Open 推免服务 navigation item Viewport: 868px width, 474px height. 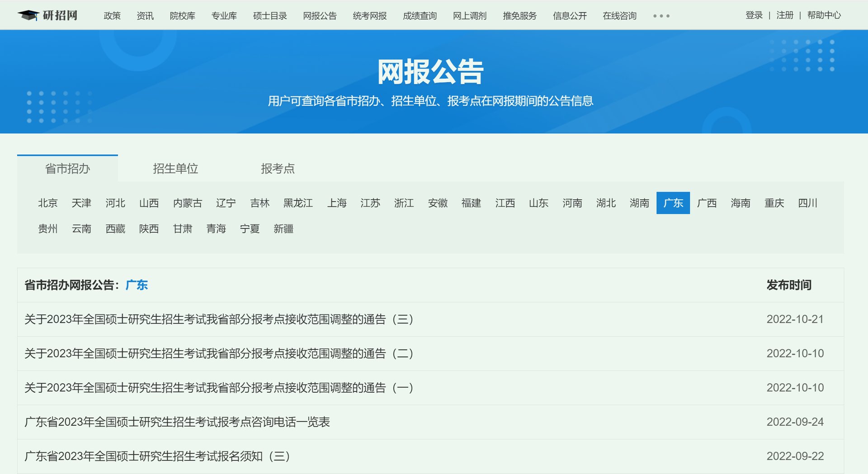pyautogui.click(x=519, y=16)
